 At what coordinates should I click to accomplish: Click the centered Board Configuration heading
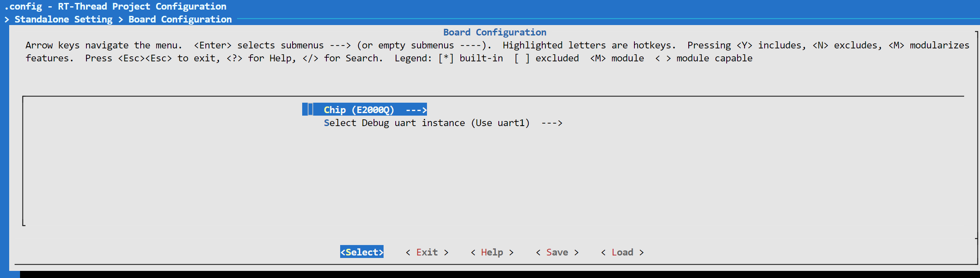[495, 33]
